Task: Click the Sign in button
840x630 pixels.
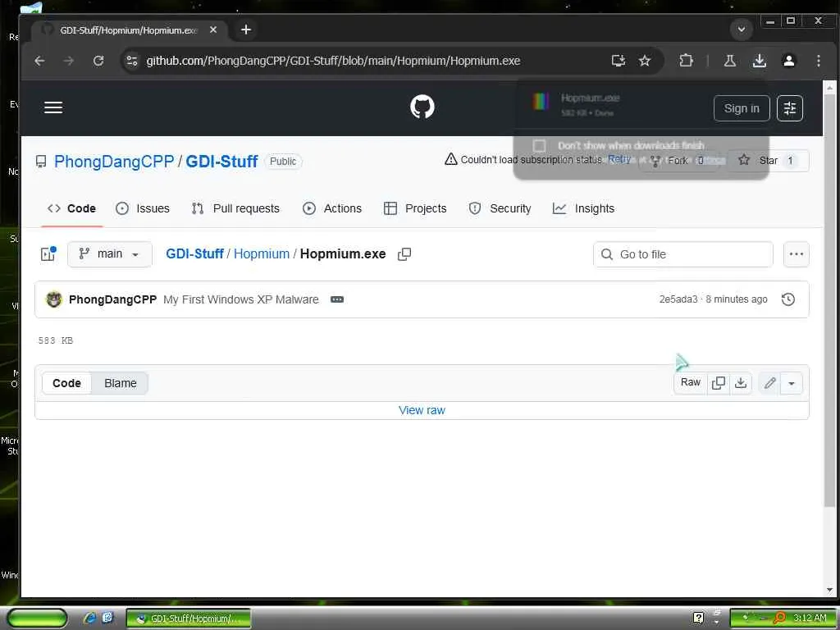Action: [x=742, y=108]
